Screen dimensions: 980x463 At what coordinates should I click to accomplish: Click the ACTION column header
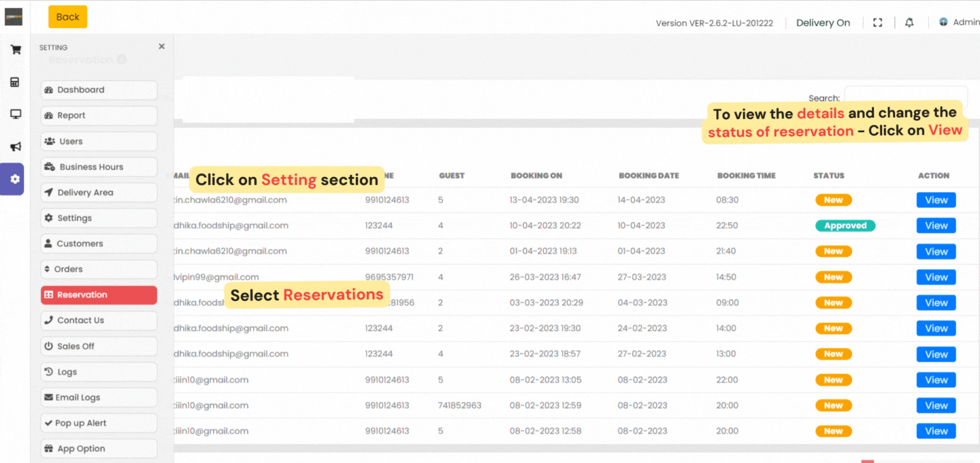(x=933, y=176)
